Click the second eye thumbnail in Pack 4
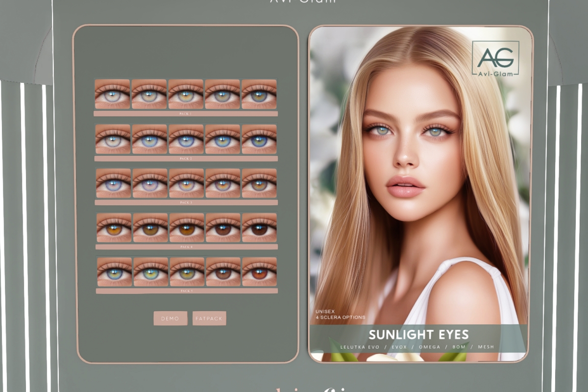588x392 pixels. pos(150,227)
